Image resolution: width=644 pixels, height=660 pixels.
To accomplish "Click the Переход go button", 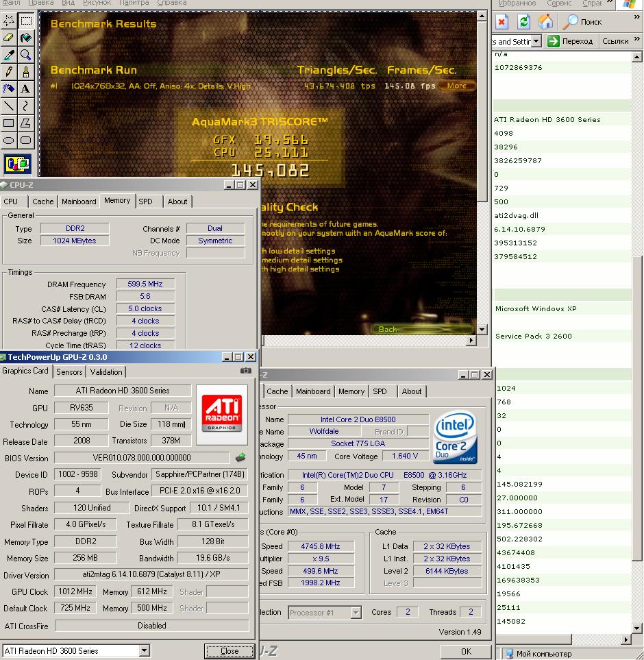I will pos(571,41).
